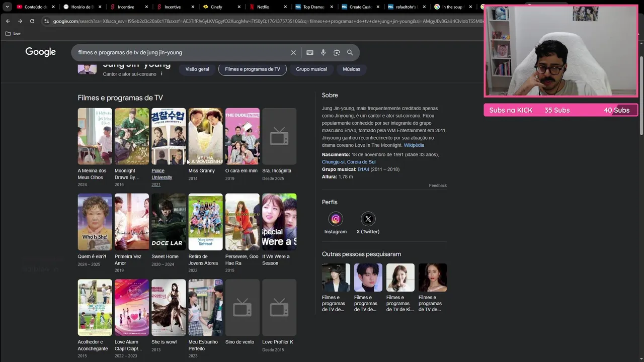Open the Sra. Incógnita placeholder TV icon
The width and height of the screenshot is (644, 362).
[x=279, y=136]
